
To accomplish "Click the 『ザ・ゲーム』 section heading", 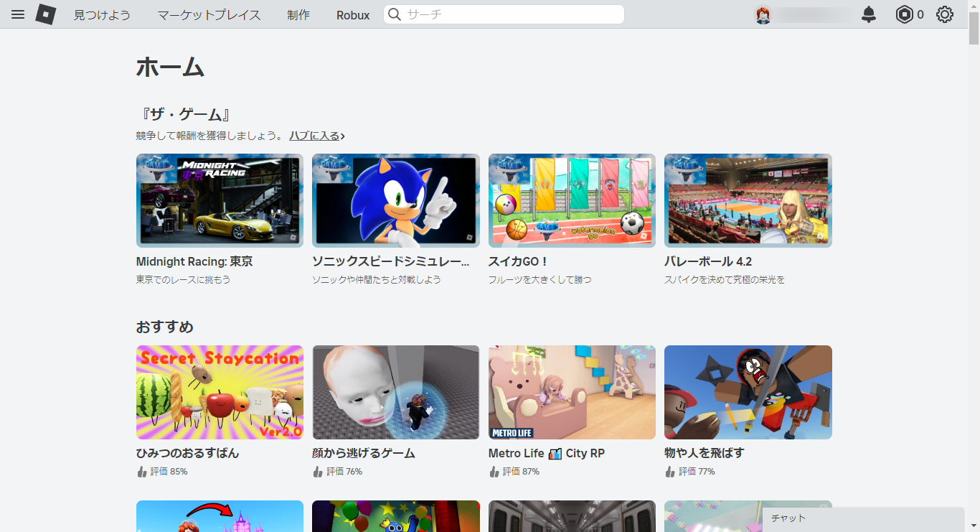I will coord(186,114).
